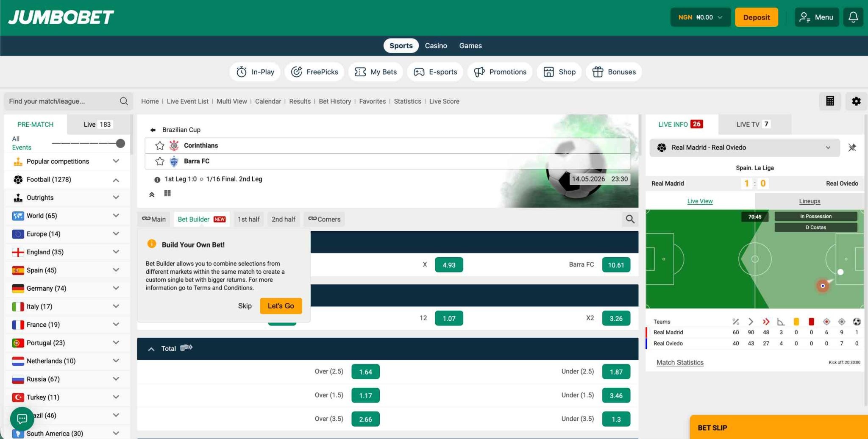This screenshot has width=868, height=439.
Task: Click Let's Go in Bet Builder popup
Action: point(281,306)
